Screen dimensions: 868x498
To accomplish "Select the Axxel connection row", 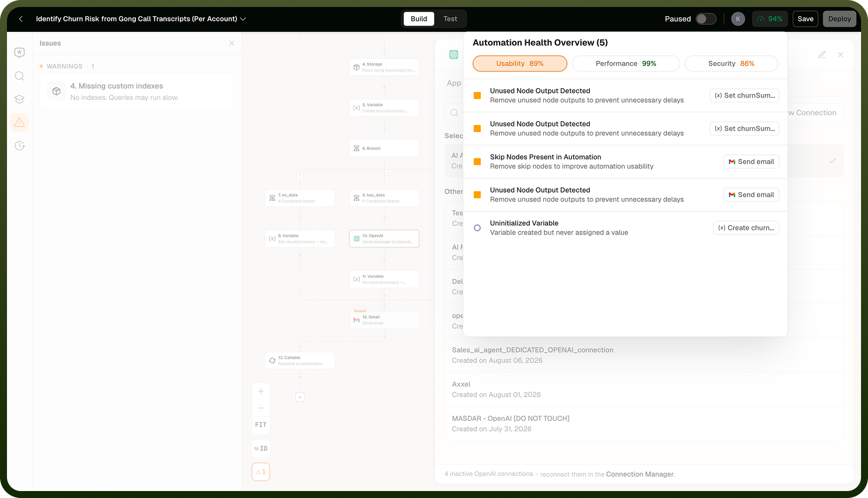I will pos(644,389).
